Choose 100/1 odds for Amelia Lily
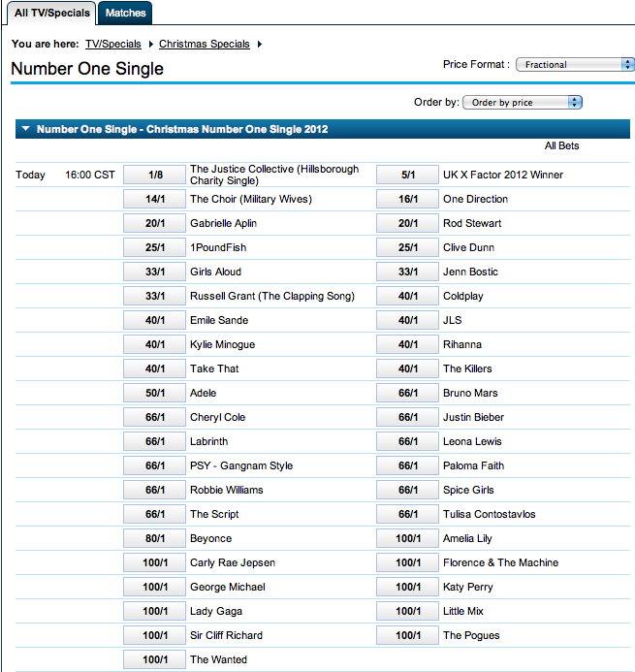 pos(407,538)
